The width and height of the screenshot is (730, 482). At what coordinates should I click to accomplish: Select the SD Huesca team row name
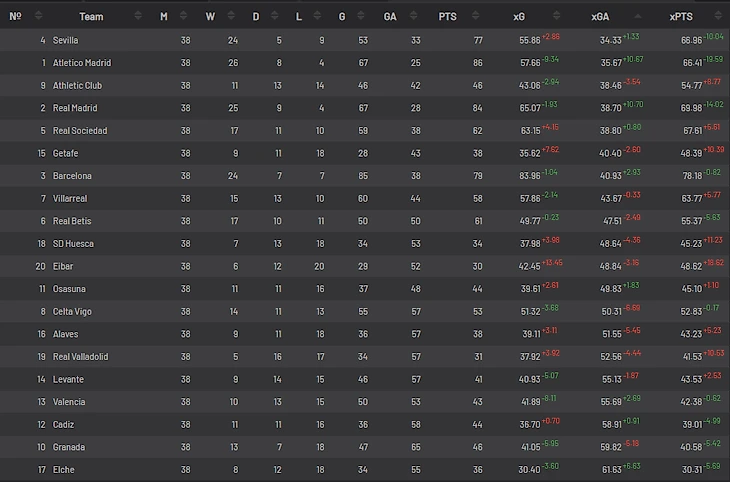[x=72, y=243]
